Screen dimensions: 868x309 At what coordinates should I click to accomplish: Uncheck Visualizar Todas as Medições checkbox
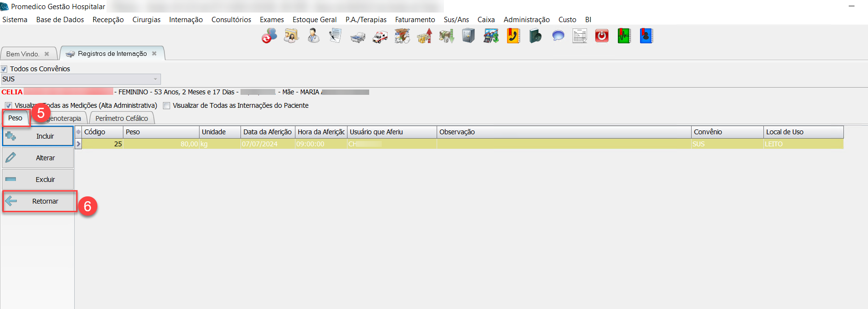[x=8, y=105]
